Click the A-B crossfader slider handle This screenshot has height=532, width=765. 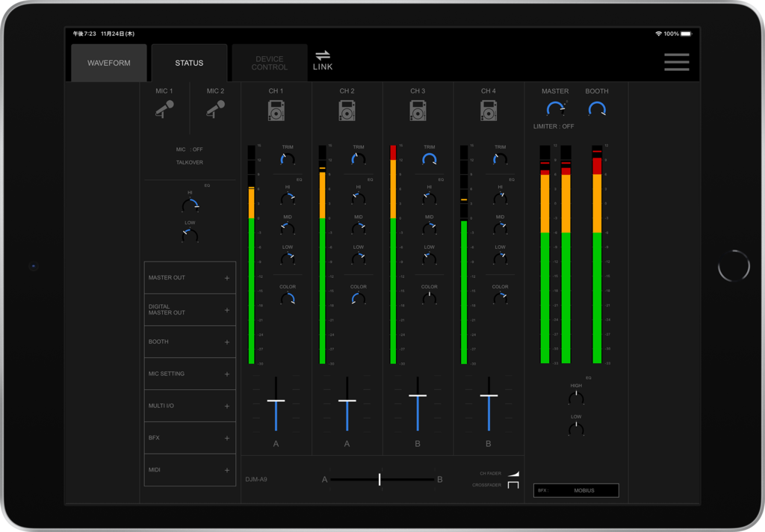click(x=380, y=479)
